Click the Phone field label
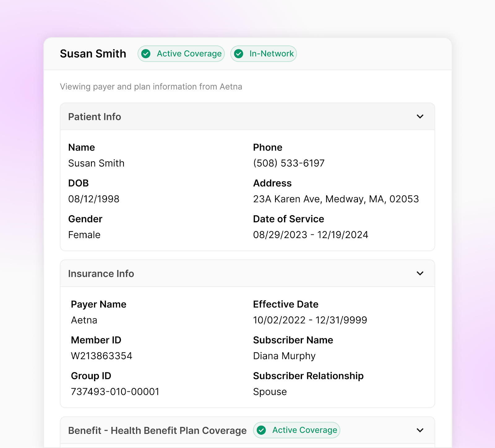Image resolution: width=495 pixels, height=448 pixels. tap(268, 147)
